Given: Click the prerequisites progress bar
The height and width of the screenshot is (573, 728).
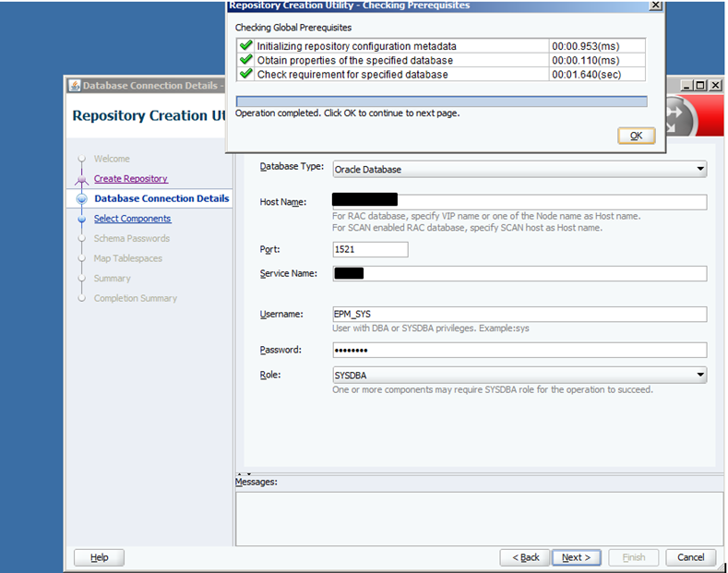Looking at the screenshot, I should [x=441, y=101].
